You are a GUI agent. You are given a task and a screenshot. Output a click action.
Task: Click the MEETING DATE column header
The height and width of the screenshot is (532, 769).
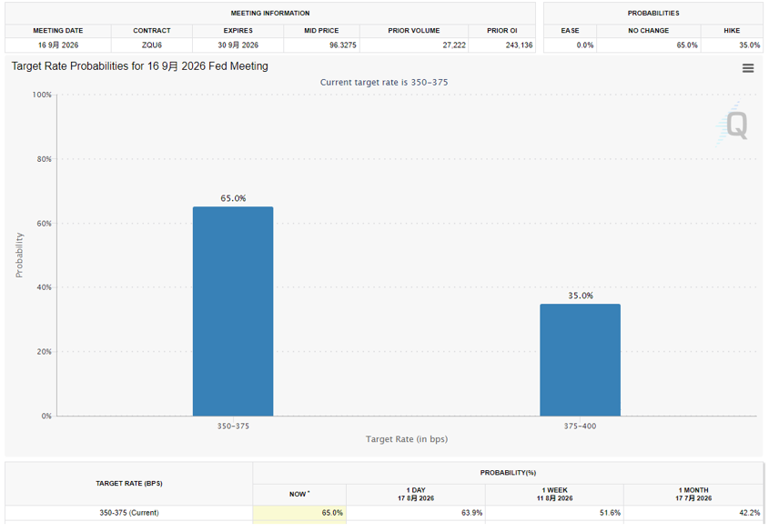coord(58,30)
